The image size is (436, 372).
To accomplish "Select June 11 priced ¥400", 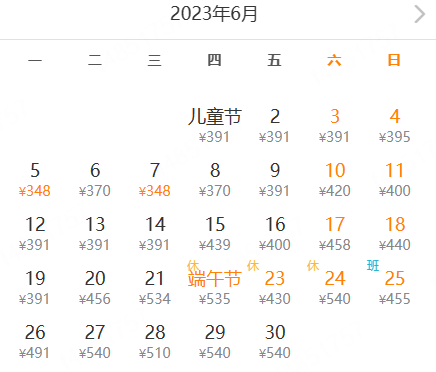I will point(395,180).
